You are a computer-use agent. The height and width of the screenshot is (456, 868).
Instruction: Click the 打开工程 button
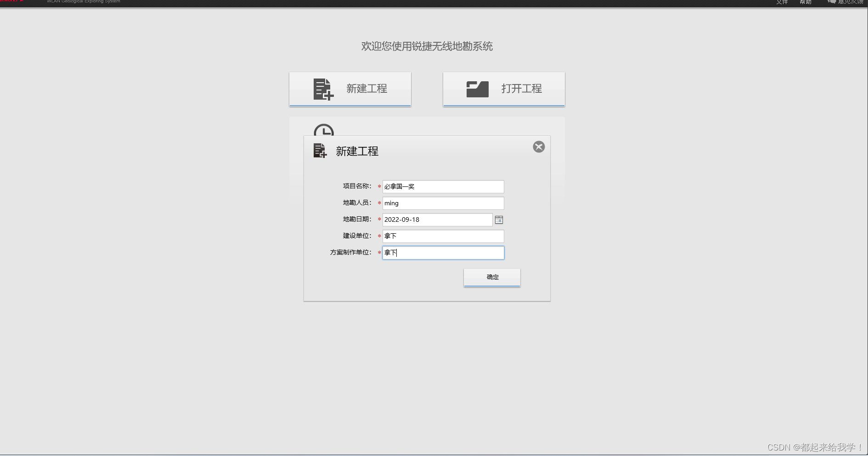point(504,89)
